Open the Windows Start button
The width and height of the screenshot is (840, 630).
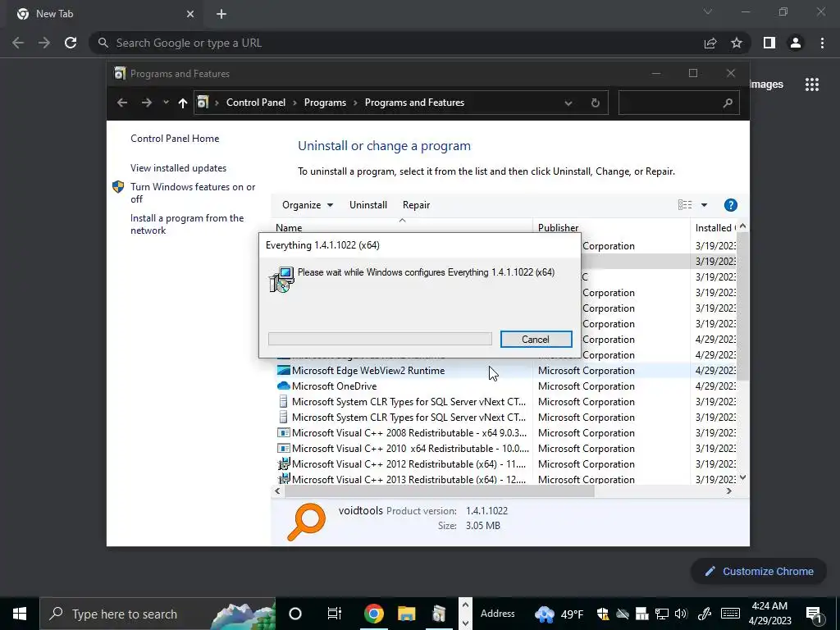(20, 614)
